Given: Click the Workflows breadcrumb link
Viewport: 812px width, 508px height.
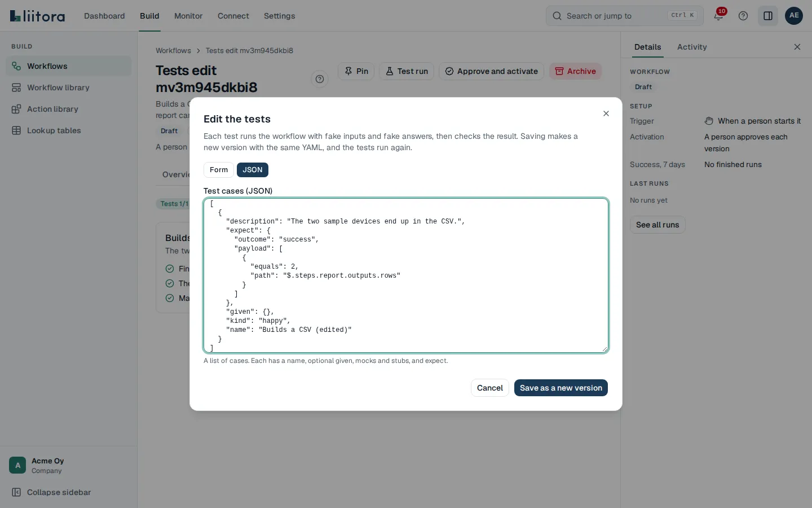Looking at the screenshot, I should (x=173, y=50).
